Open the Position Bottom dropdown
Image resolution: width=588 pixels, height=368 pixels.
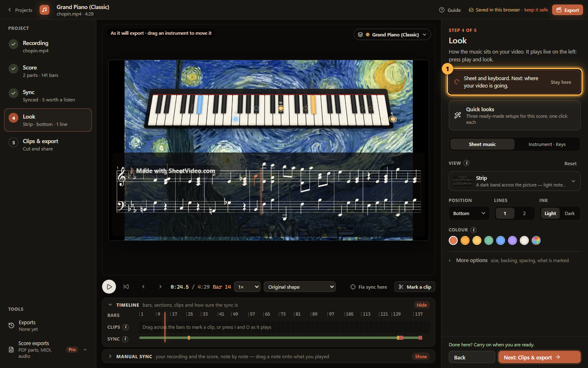point(469,213)
